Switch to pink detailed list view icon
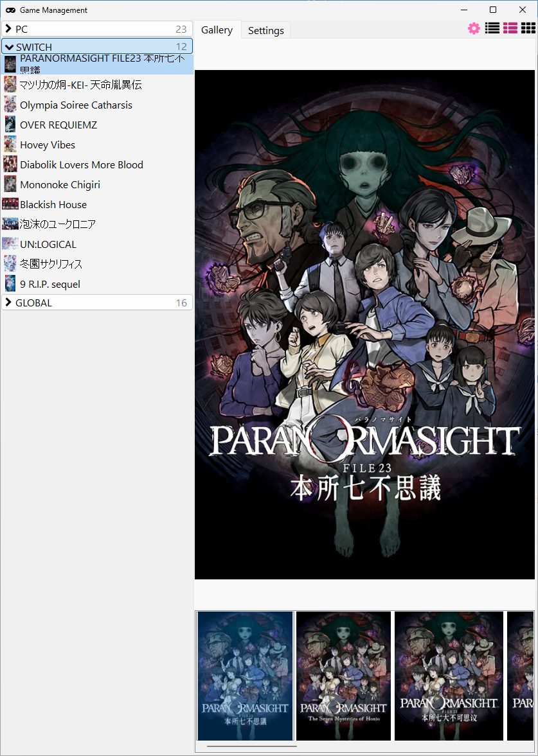538x756 pixels. coord(510,28)
